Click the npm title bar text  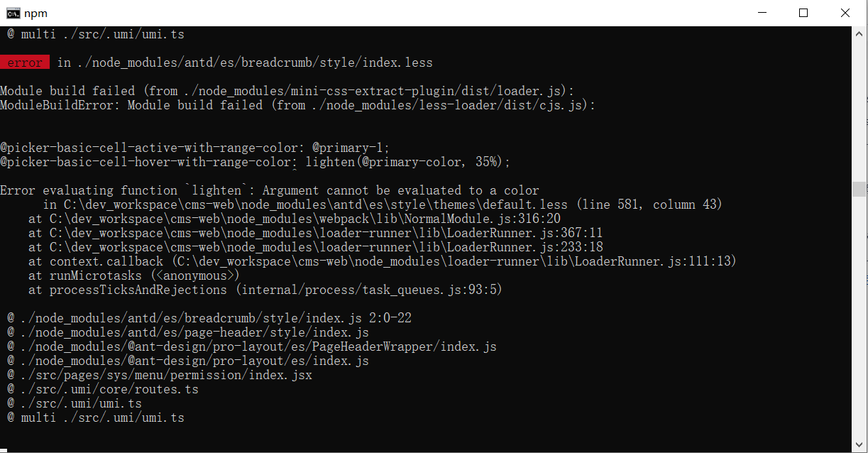(x=34, y=12)
